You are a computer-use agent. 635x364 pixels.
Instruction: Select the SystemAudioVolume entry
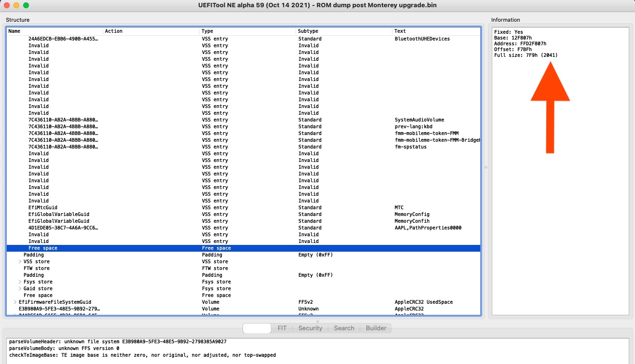419,120
